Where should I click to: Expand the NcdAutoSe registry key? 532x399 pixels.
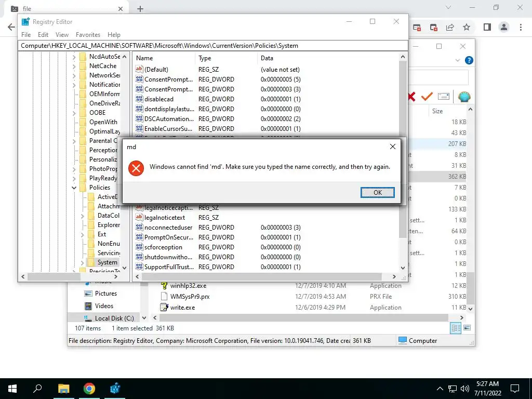pos(74,57)
